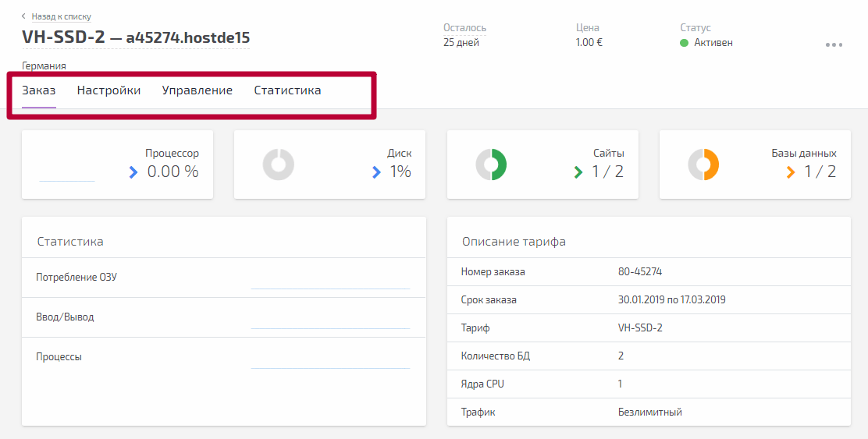Click the 'Потребление ОЗУ' label

(x=76, y=277)
